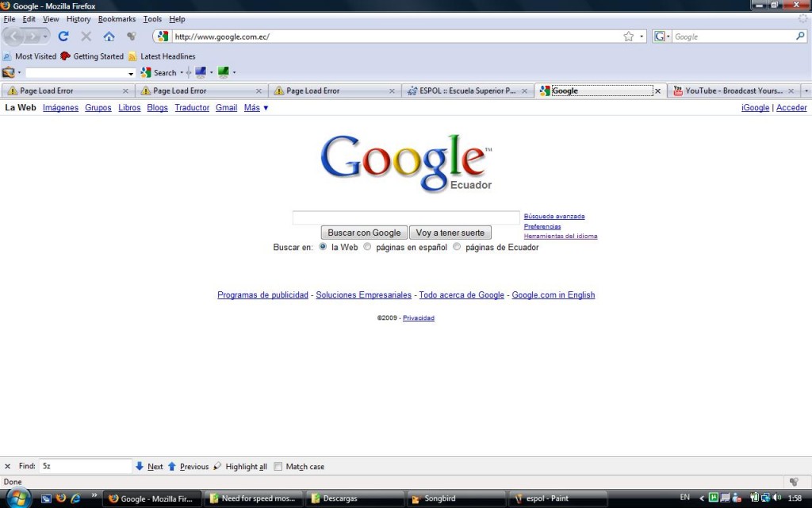Expand the Más menu on Google
812x508 pixels.
click(x=256, y=107)
